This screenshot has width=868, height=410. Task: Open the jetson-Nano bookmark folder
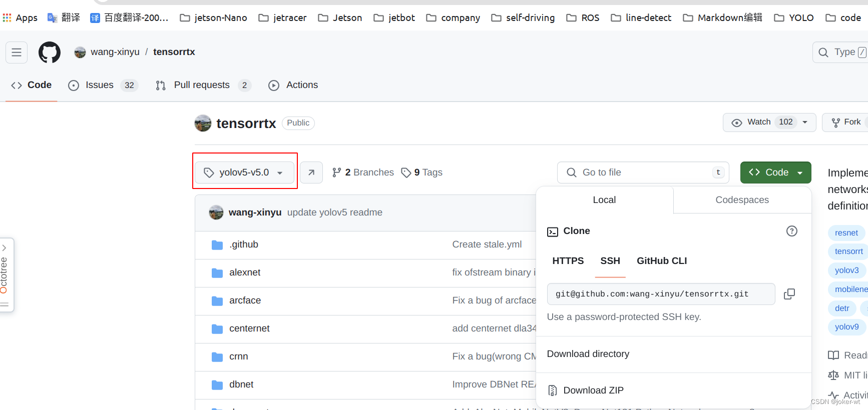[214, 18]
